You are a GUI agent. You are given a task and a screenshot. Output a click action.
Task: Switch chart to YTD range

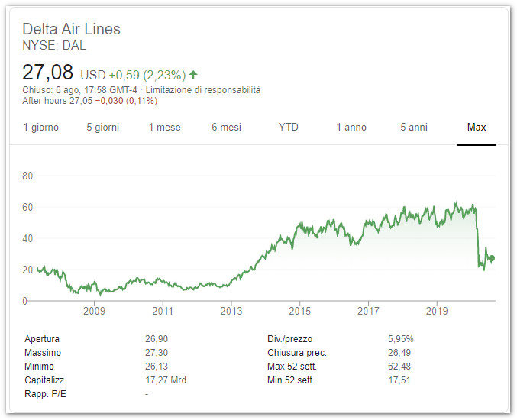289,128
